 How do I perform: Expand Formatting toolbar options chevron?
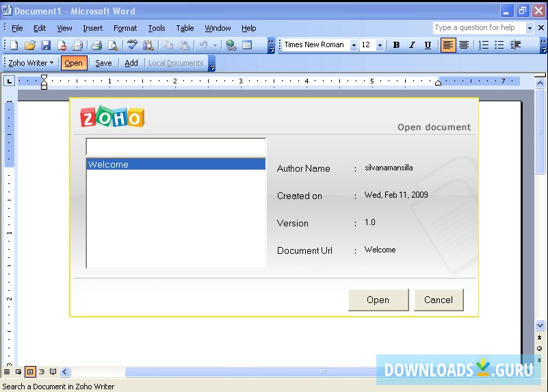[543, 46]
